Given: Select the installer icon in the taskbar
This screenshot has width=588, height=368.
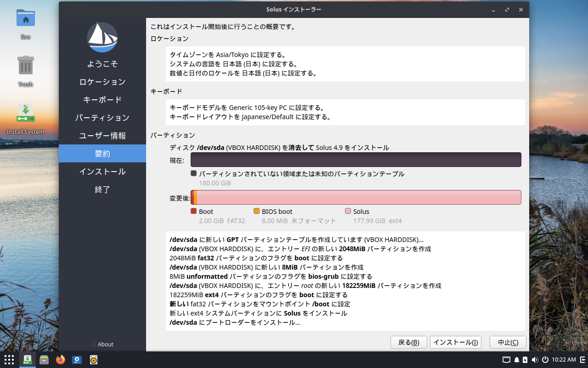Looking at the screenshot, I should (28, 360).
